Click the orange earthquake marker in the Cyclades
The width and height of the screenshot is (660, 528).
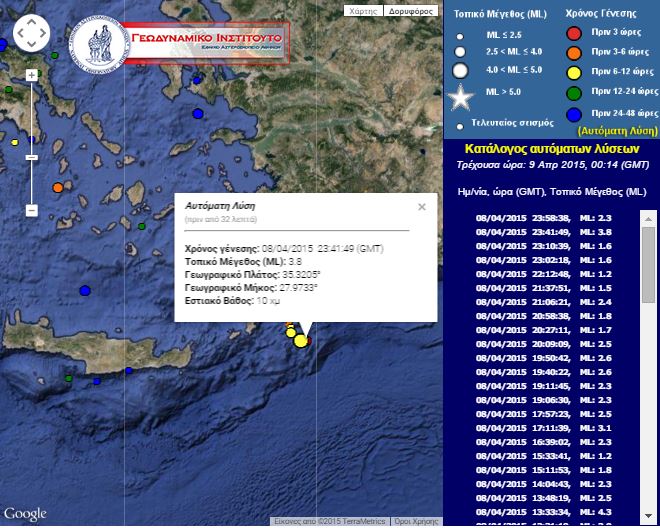(58, 187)
